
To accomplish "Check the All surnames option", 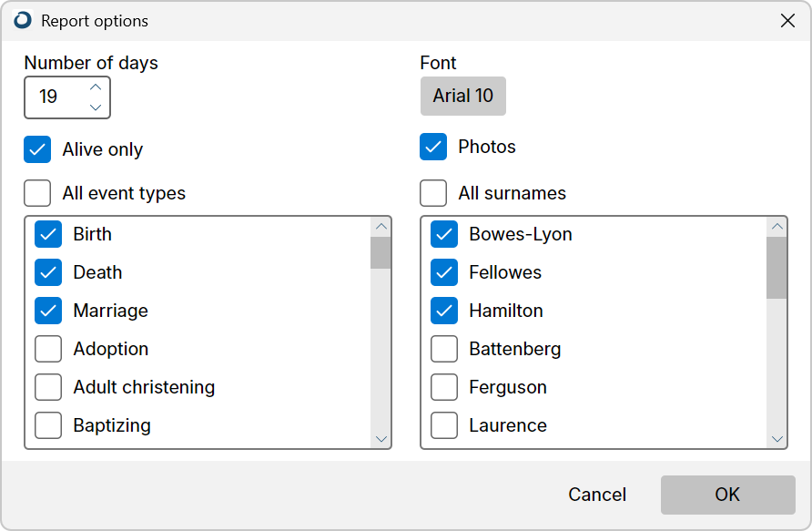I will point(433,193).
